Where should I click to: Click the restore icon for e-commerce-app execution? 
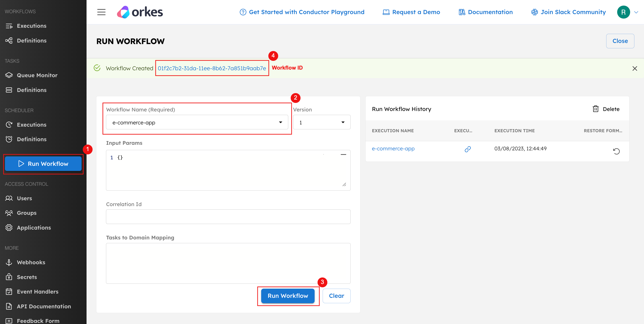(616, 151)
